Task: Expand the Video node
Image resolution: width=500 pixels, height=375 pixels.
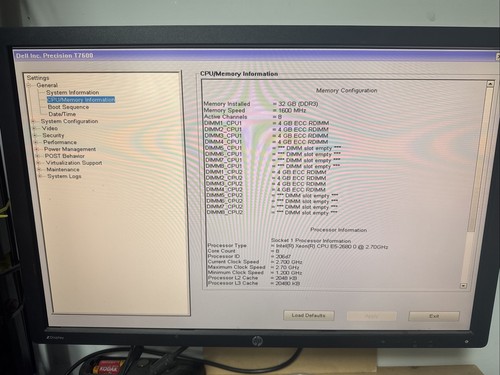Action: click(x=35, y=128)
